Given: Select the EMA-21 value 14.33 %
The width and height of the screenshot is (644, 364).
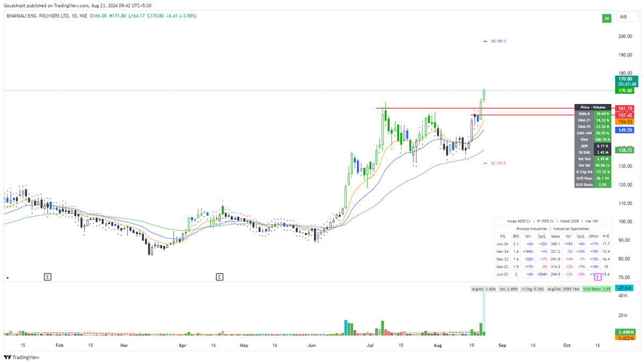Looking at the screenshot, I should (x=603, y=120).
